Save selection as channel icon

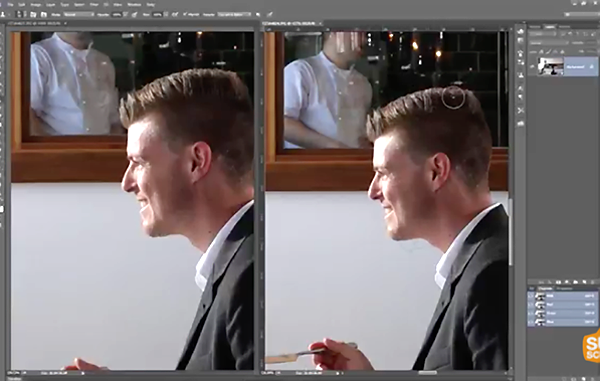click(574, 379)
